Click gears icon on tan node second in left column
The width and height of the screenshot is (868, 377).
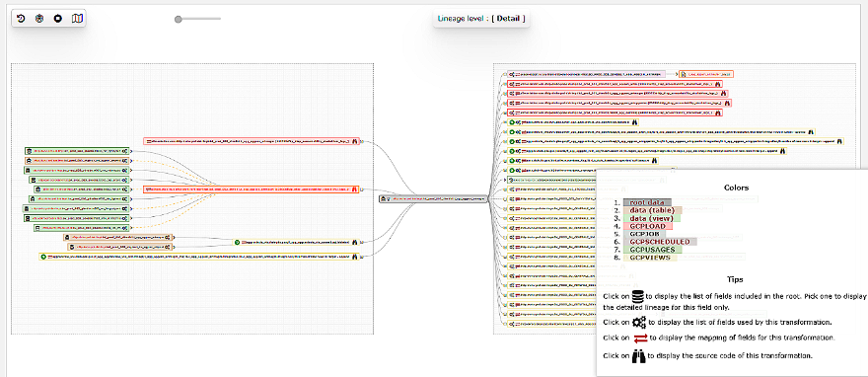tap(125, 160)
